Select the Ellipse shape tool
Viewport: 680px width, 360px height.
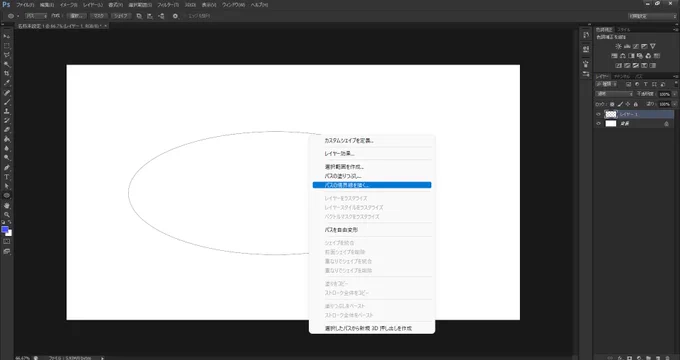click(x=7, y=196)
